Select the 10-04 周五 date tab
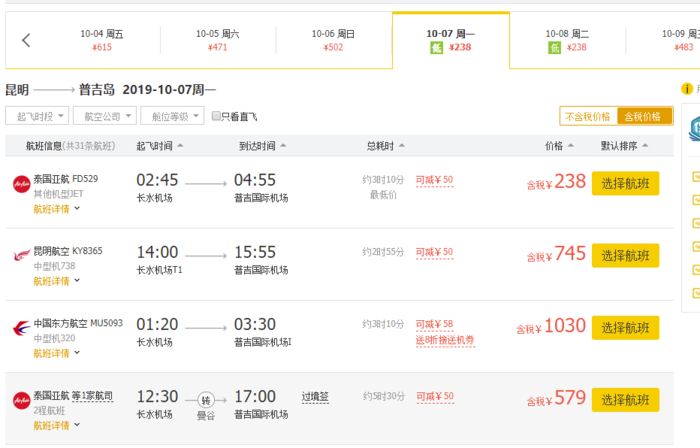The height and width of the screenshot is (448, 700). pyautogui.click(x=102, y=40)
